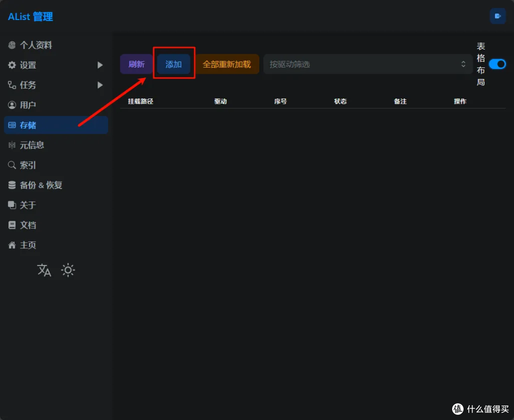Expand the 任务 submenu arrow

click(x=100, y=85)
